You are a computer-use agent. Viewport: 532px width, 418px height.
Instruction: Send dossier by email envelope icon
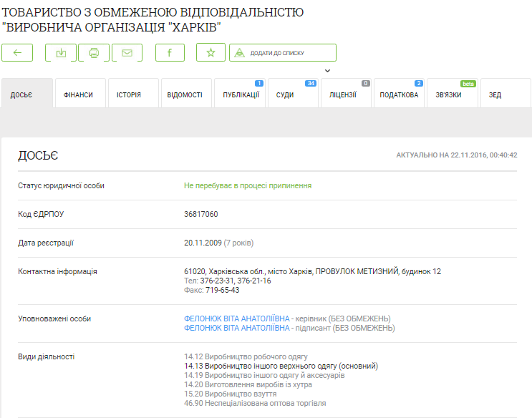(127, 53)
